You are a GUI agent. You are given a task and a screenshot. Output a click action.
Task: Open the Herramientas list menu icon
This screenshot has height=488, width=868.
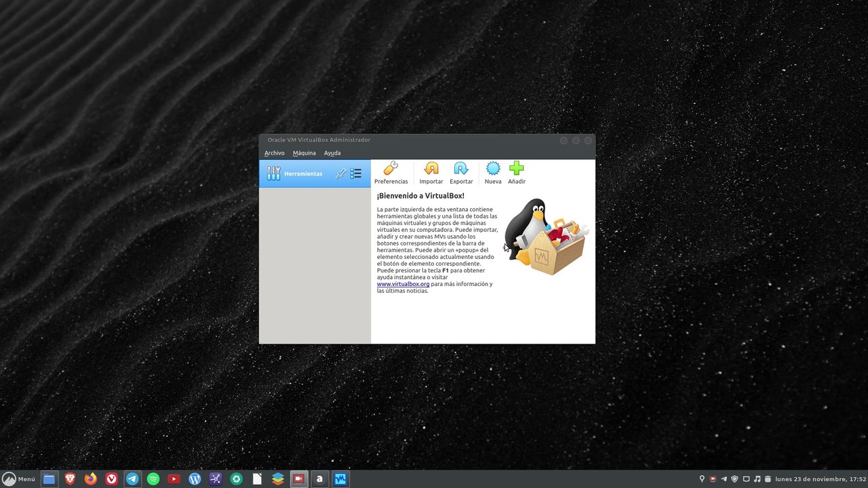click(356, 174)
